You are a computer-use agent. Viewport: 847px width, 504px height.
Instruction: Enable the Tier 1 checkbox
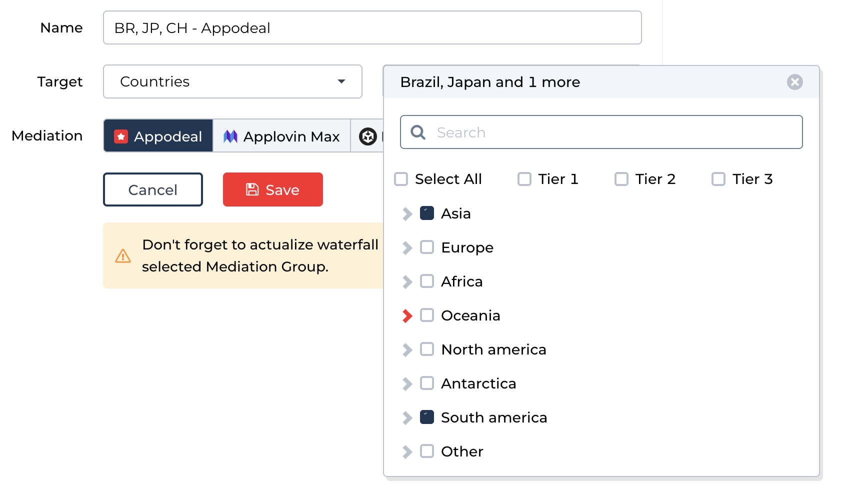tap(524, 179)
